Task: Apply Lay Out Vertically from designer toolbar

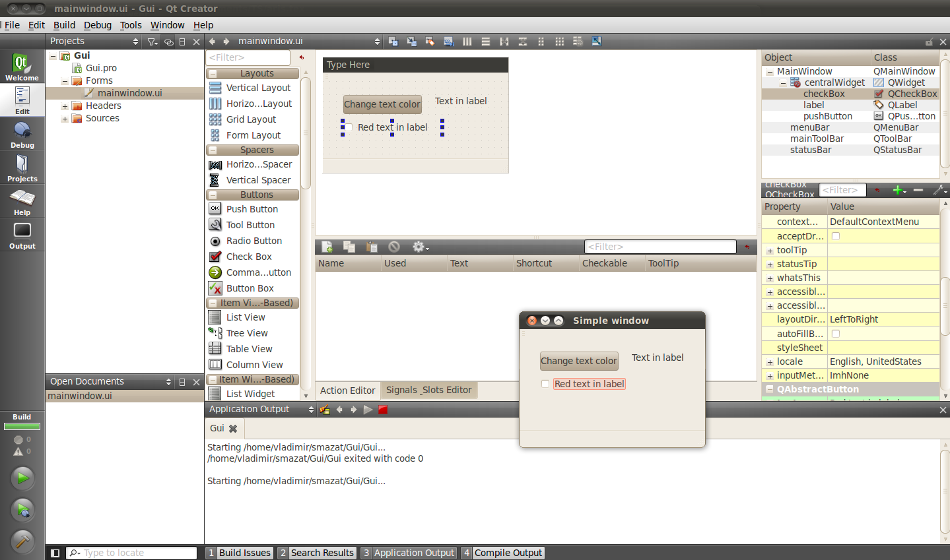Action: click(485, 41)
